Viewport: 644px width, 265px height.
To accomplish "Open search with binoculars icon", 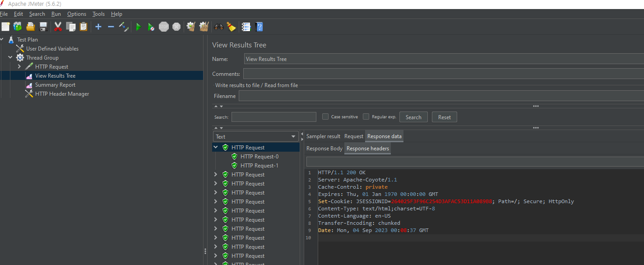I will click(219, 27).
